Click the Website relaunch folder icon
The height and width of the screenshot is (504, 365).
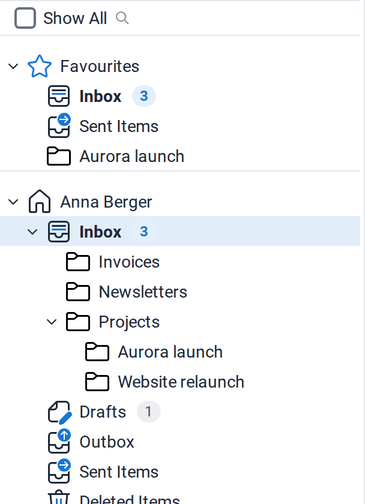coord(97,382)
